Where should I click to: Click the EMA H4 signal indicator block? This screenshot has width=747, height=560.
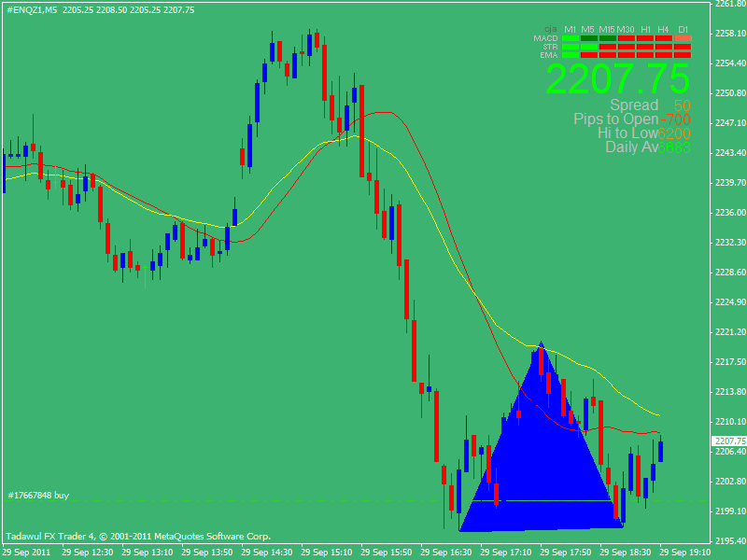click(x=664, y=55)
